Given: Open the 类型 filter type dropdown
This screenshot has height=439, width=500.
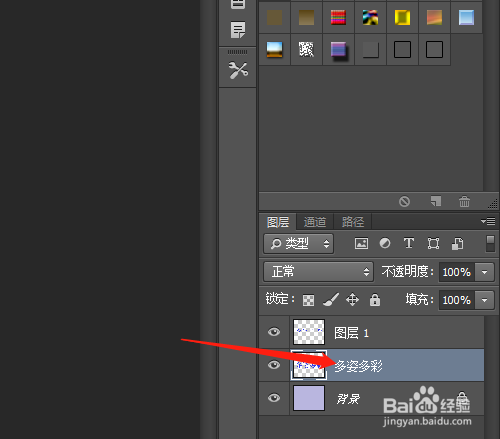Looking at the screenshot, I should pyautogui.click(x=299, y=244).
